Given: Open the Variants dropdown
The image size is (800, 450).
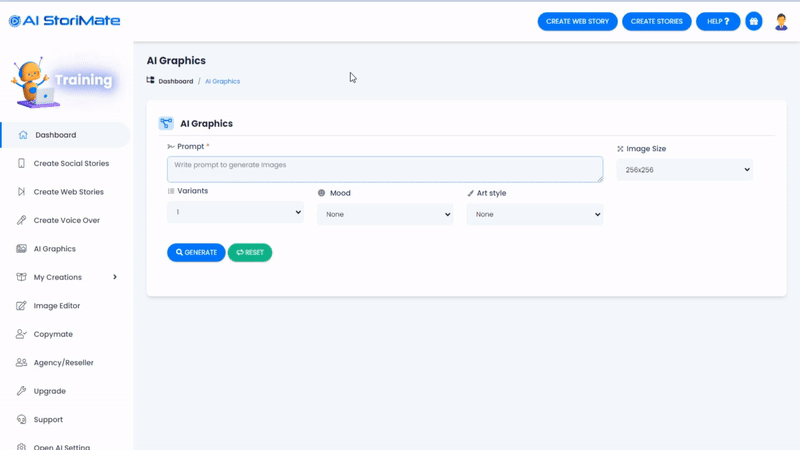Looking at the screenshot, I should click(x=235, y=212).
